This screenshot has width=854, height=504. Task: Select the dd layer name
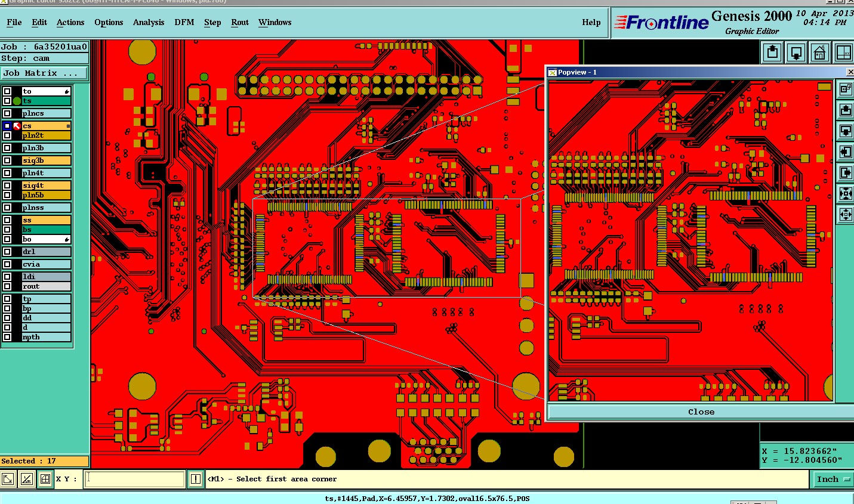click(46, 318)
